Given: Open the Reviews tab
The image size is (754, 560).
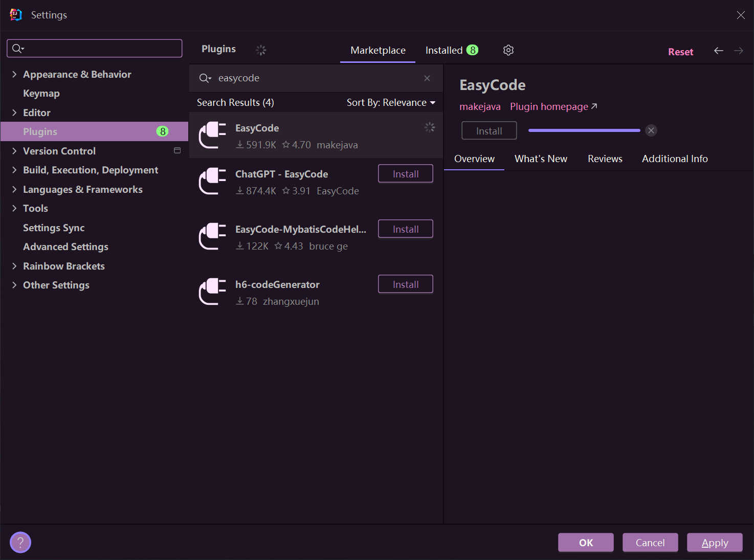Looking at the screenshot, I should click(605, 159).
